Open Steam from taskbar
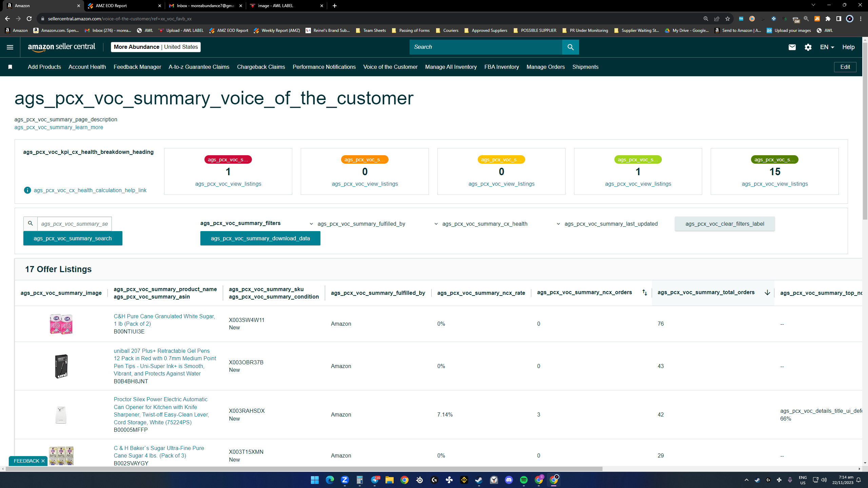Image resolution: width=868 pixels, height=488 pixels. [x=479, y=480]
